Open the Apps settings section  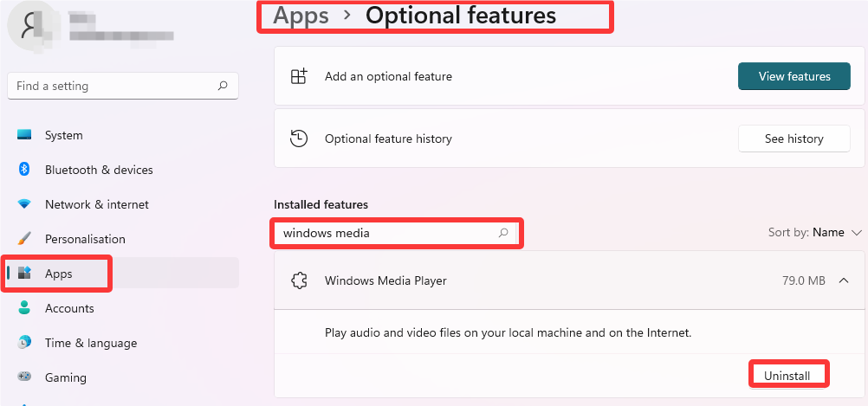pos(59,274)
